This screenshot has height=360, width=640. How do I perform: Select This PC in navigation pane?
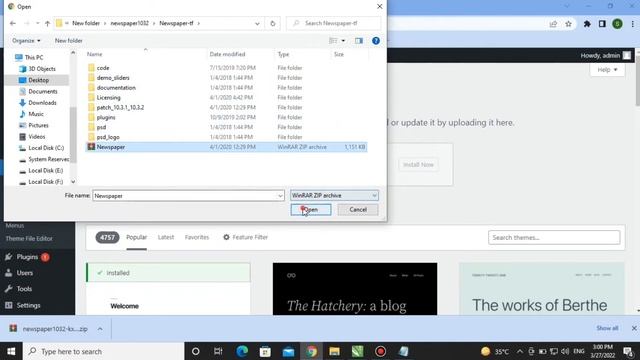pyautogui.click(x=33, y=57)
